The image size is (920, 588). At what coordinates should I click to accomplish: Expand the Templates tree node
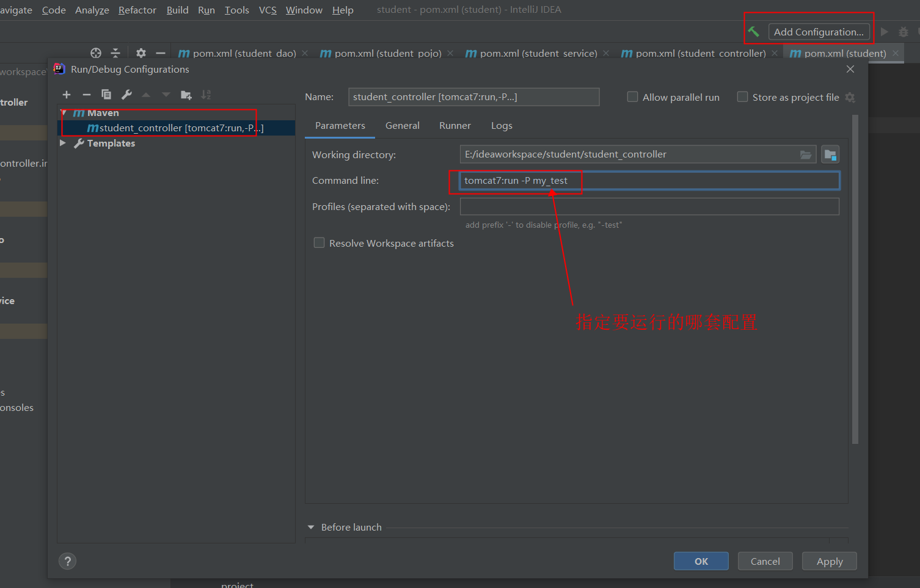63,143
